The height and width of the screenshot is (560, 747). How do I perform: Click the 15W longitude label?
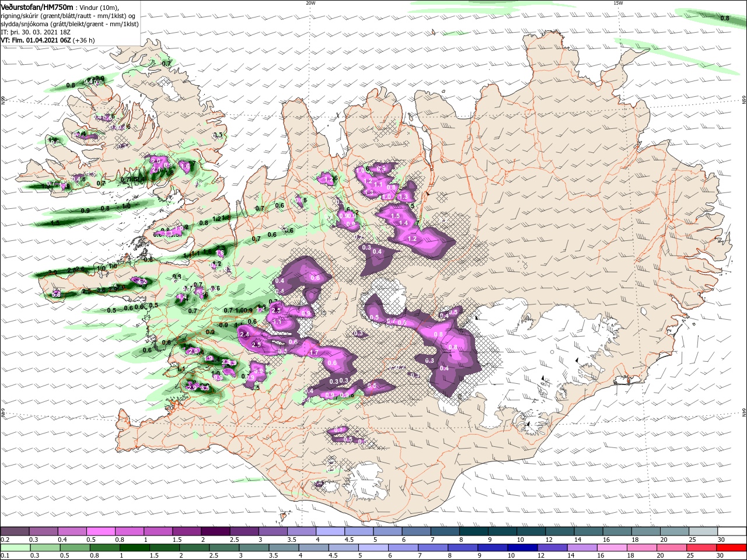[x=618, y=3]
